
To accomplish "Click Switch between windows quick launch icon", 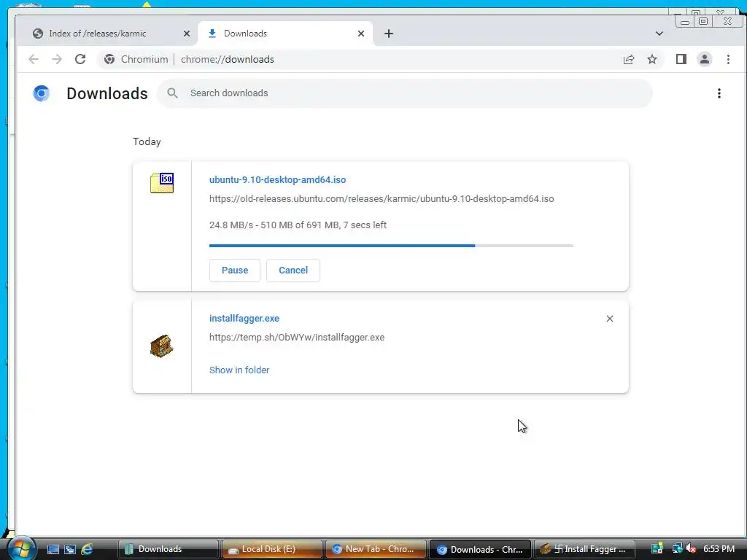I will click(x=70, y=549).
